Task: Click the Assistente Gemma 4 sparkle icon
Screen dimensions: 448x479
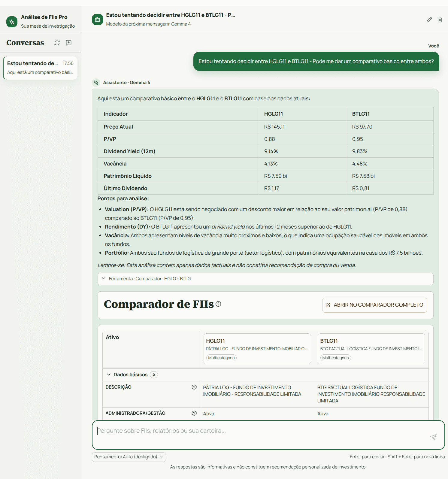Action: (96, 83)
